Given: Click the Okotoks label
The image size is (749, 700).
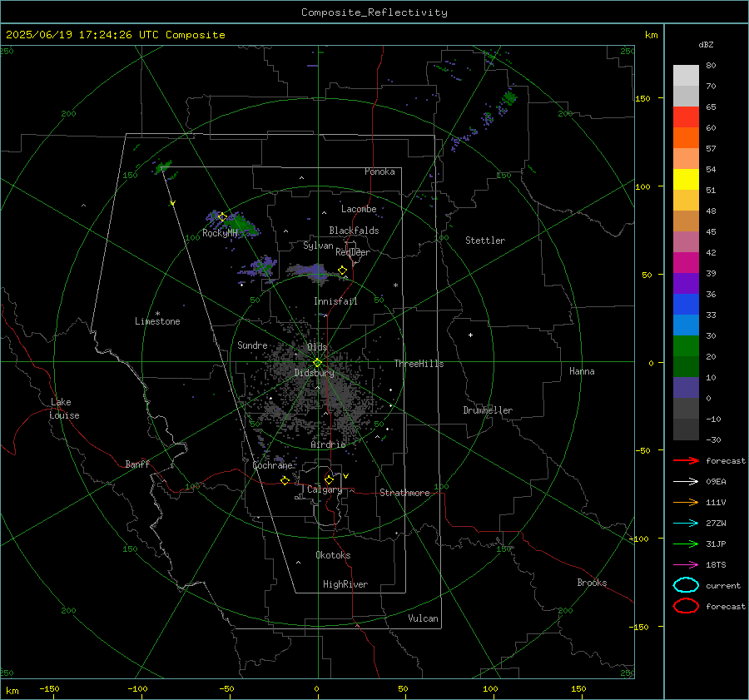Looking at the screenshot, I should pyautogui.click(x=333, y=555).
